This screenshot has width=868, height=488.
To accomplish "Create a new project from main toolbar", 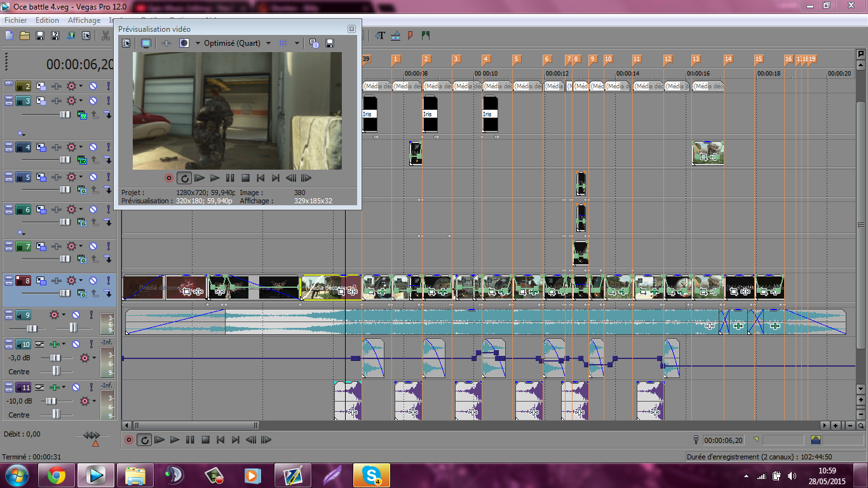I will pyautogui.click(x=10, y=36).
